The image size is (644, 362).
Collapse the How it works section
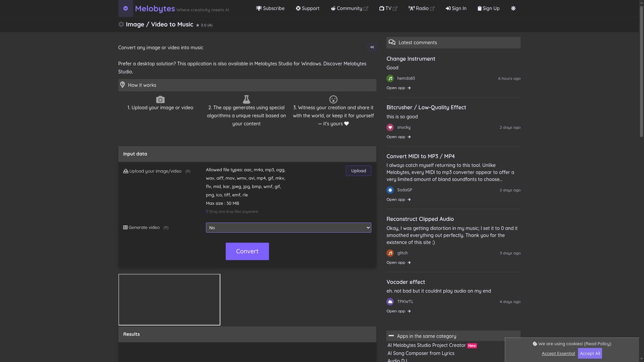point(247,85)
